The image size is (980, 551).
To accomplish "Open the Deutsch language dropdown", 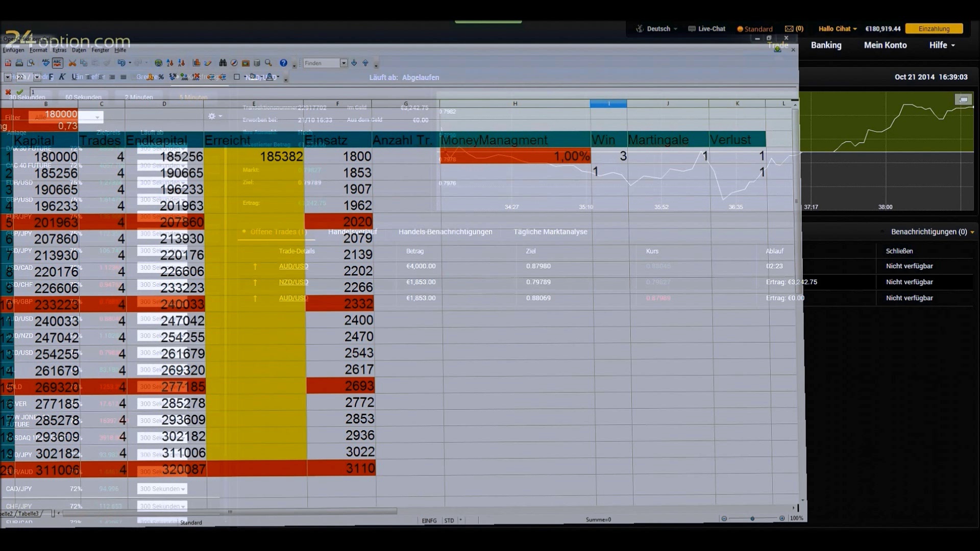I will click(658, 29).
